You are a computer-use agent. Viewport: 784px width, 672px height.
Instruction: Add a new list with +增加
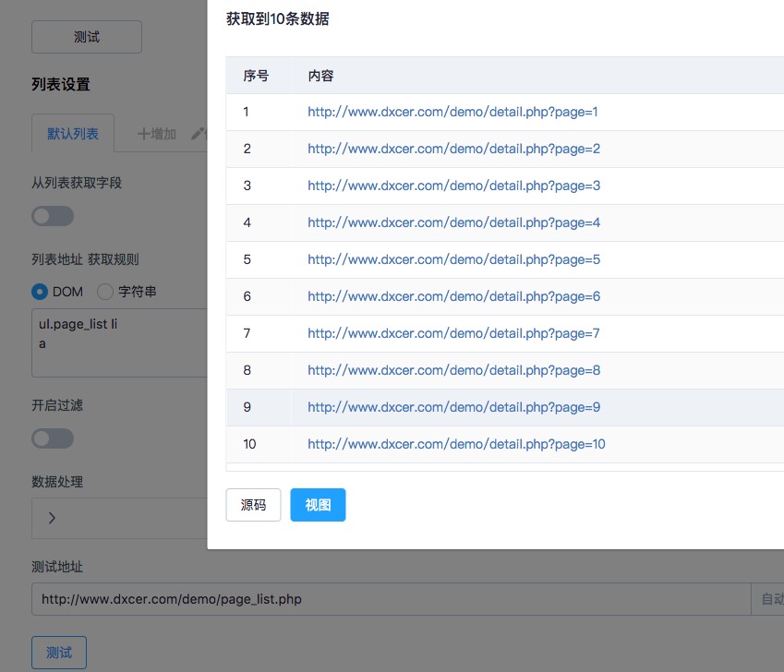(x=156, y=134)
